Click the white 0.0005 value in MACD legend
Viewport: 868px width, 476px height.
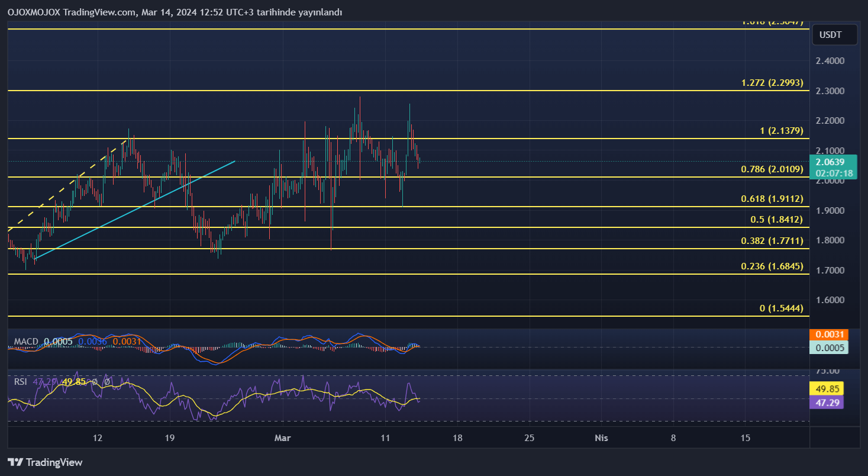(x=59, y=342)
